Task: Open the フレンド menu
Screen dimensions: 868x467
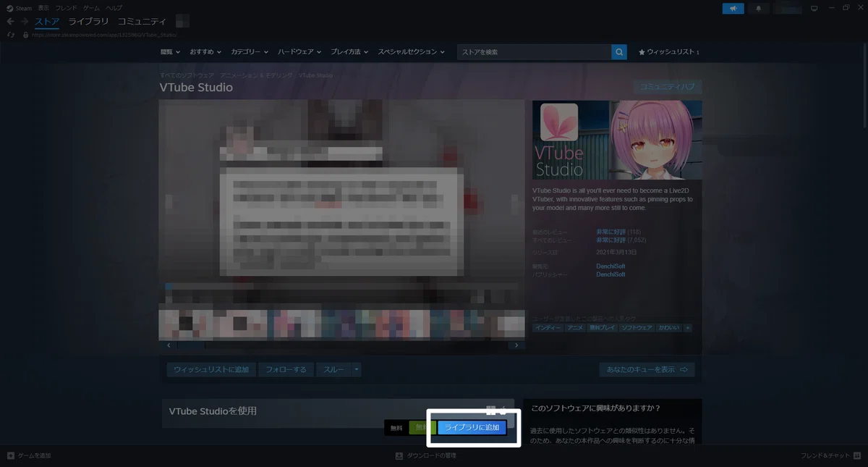Action: (67, 7)
